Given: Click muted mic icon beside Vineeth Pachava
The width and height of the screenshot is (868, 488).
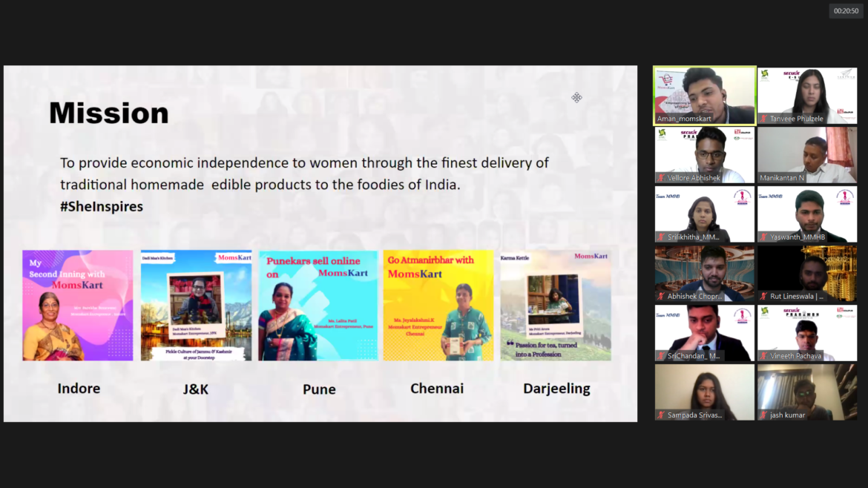Looking at the screenshot, I should click(x=763, y=356).
